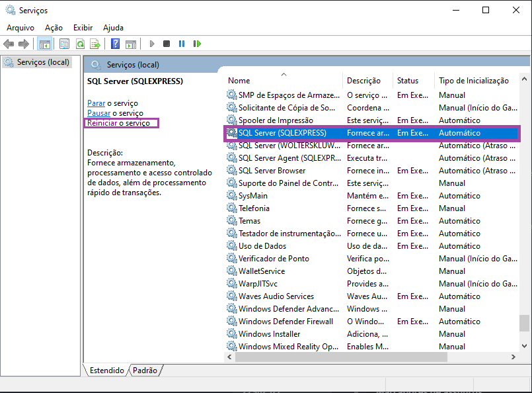
Task: Toggle the console tree show/hide icon
Action: coord(44,44)
